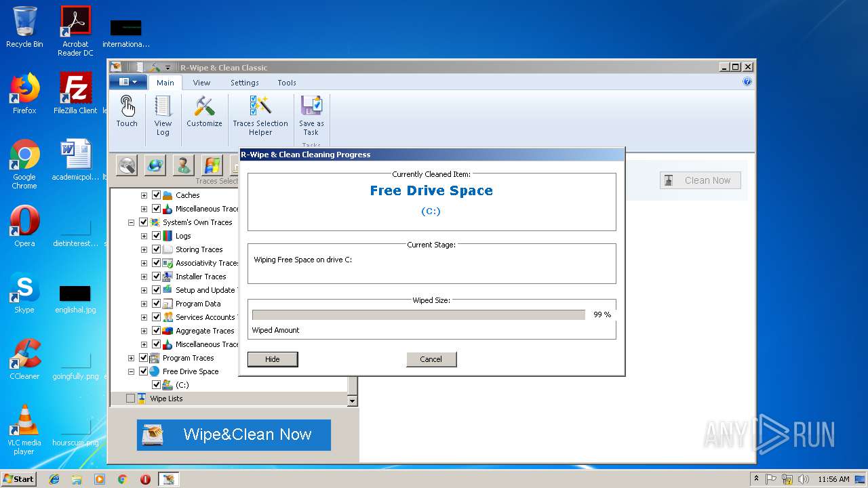Uncheck Installer Traces checkbox

coord(156,277)
